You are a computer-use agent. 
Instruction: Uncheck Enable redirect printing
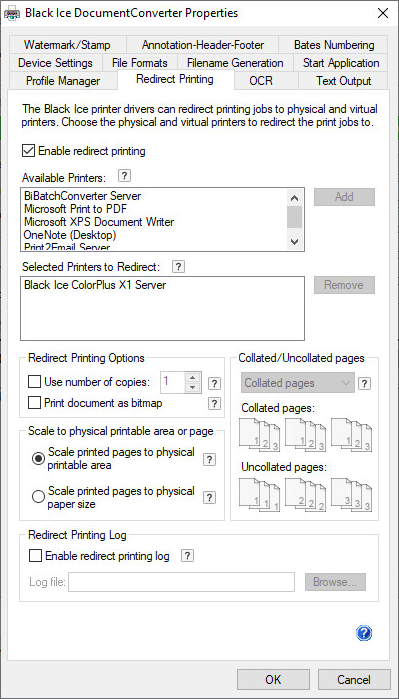click(28, 151)
